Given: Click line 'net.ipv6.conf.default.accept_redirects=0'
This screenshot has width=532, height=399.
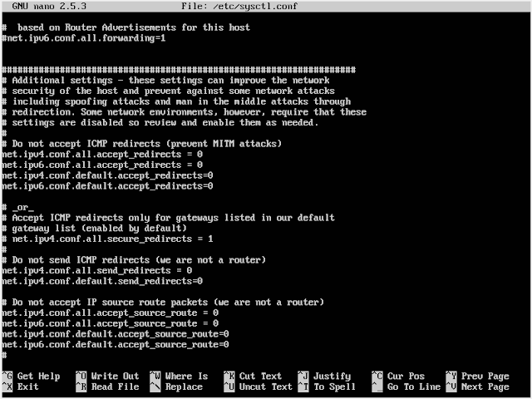Looking at the screenshot, I should [107, 186].
